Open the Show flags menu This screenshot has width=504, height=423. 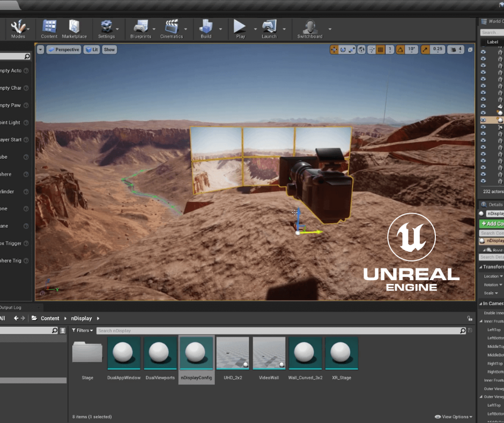click(109, 49)
